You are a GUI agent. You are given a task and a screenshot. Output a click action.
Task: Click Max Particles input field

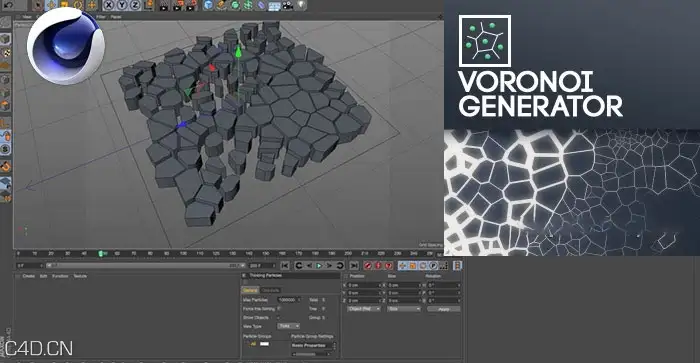pyautogui.click(x=289, y=300)
